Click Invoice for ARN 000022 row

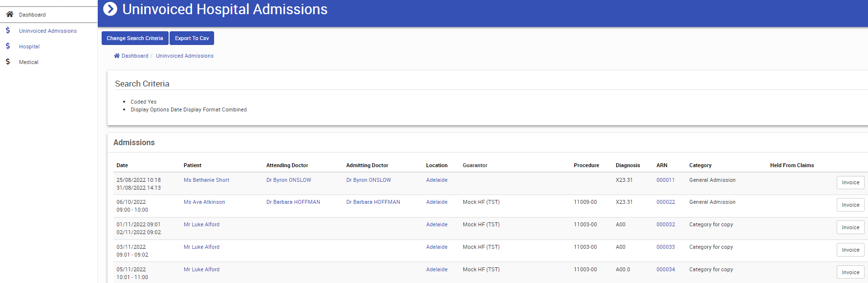[850, 205]
